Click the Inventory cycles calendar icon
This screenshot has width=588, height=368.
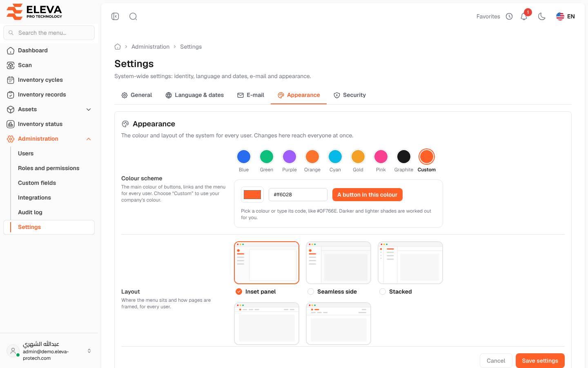point(11,80)
